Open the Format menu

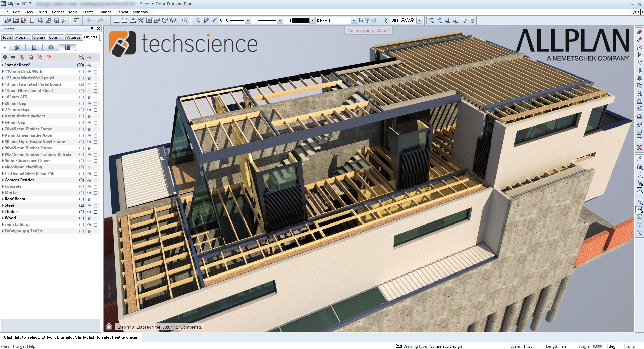coord(58,12)
